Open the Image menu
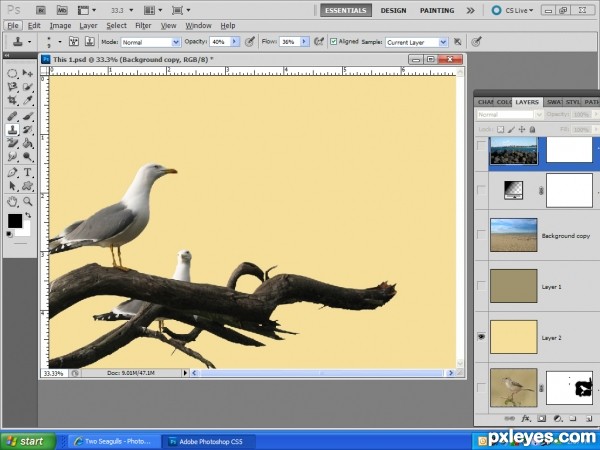Viewport: 600px width, 450px height. coord(60,26)
